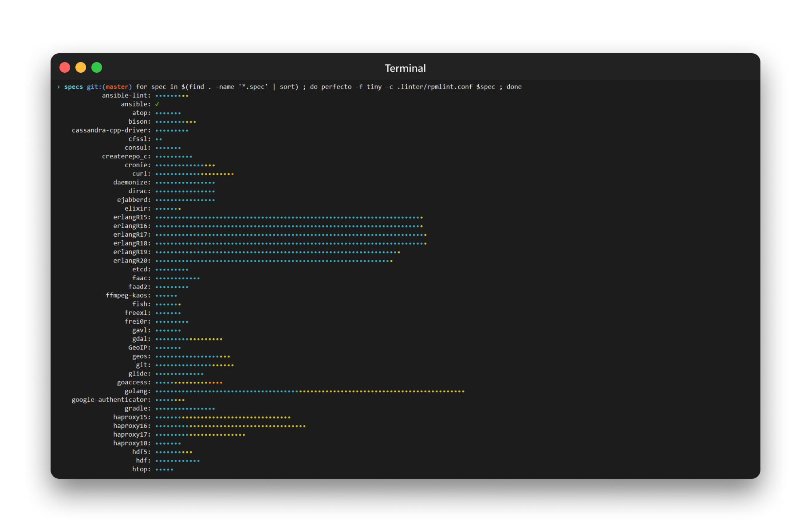The image size is (811, 532).
Task: Click the 'glide:' row label
Action: (140, 374)
